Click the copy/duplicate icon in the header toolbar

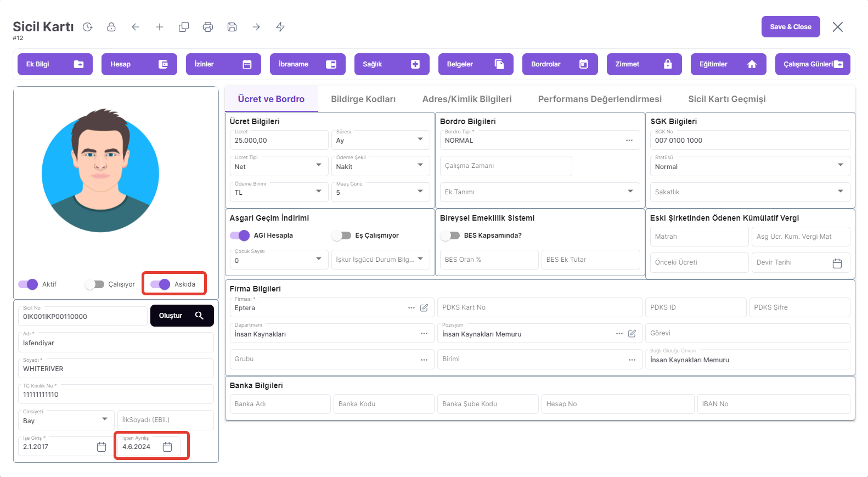point(184,27)
